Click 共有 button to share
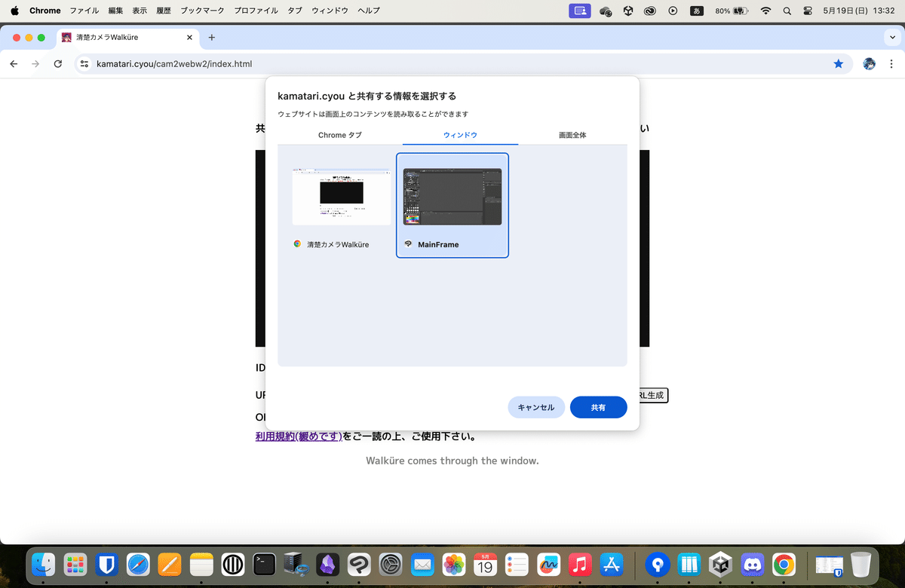 coord(598,407)
